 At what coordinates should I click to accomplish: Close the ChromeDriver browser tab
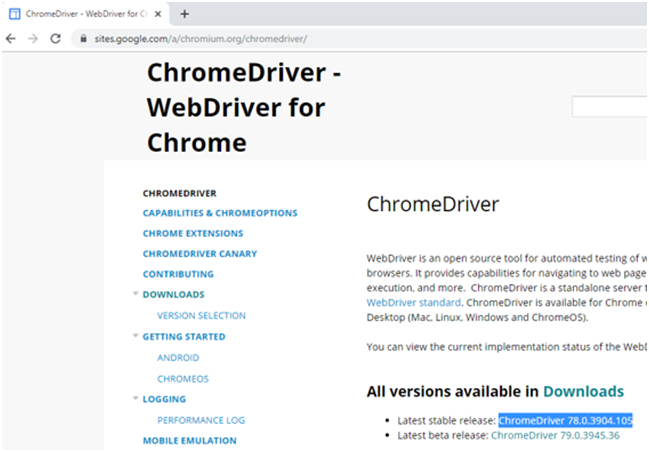[x=158, y=14]
